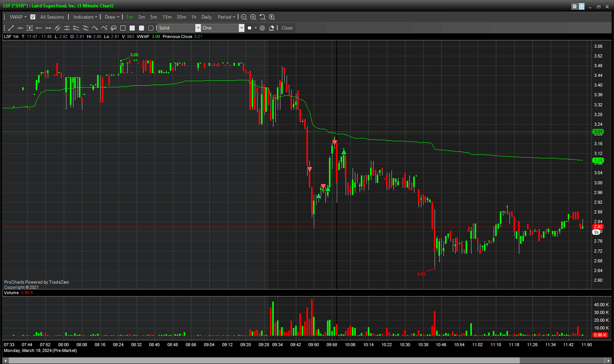Image resolution: width=614 pixels, height=364 pixels.
Task: Select the zigzag arrow drawing tool
Action: (104, 28)
